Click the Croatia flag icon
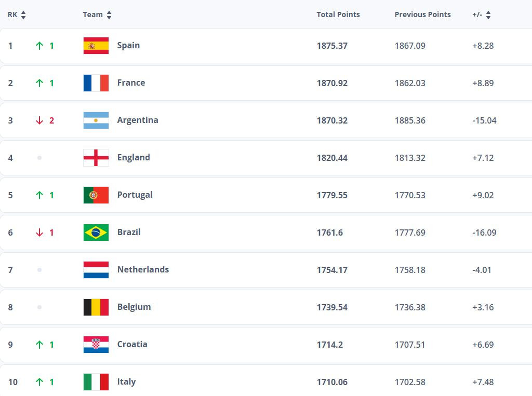This screenshot has height=396, width=532. pyautogui.click(x=96, y=344)
